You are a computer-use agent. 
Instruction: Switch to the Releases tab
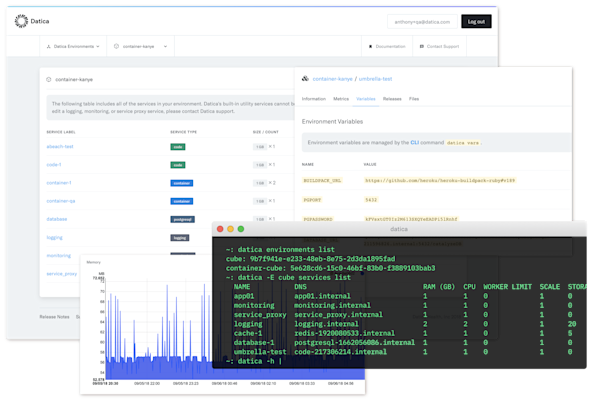pos(392,99)
